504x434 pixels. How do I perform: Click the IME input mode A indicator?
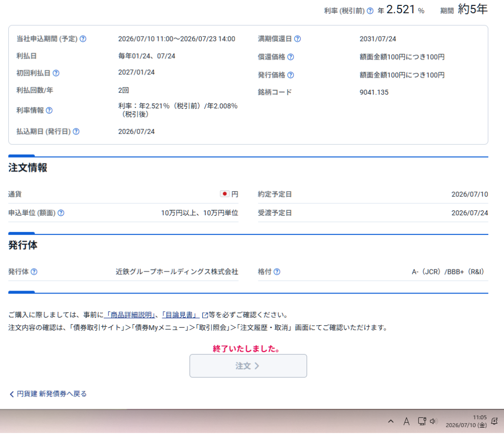pos(406,422)
